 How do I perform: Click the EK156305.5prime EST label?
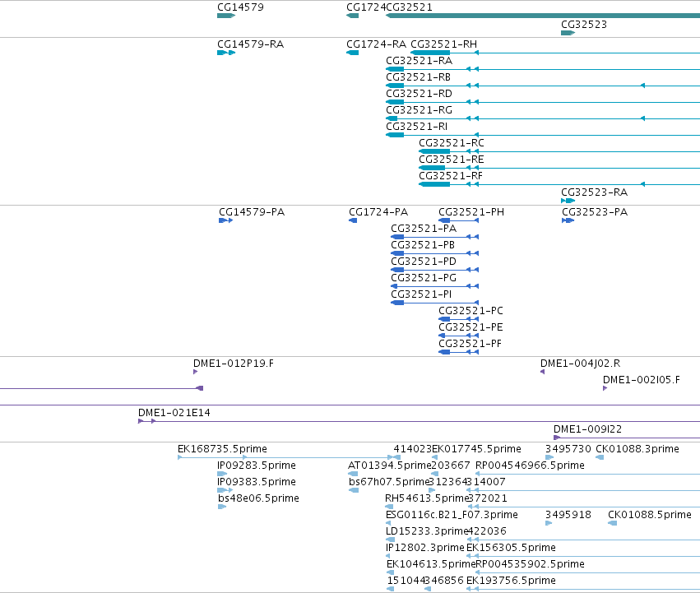511,548
